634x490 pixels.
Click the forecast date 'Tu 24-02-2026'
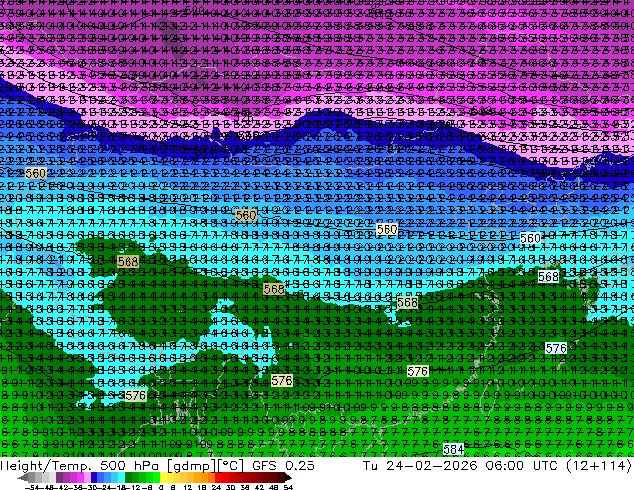pos(420,465)
